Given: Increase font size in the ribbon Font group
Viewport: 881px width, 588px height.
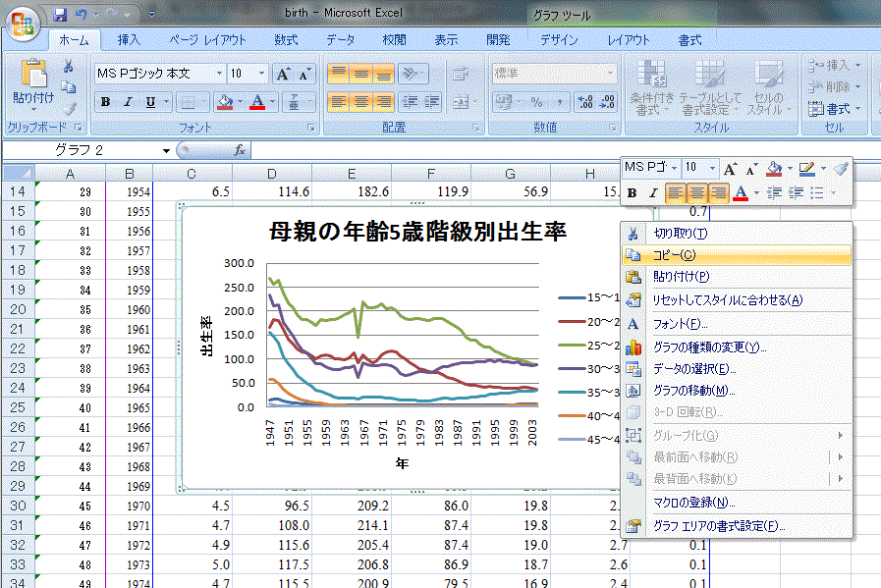Looking at the screenshot, I should tap(283, 74).
